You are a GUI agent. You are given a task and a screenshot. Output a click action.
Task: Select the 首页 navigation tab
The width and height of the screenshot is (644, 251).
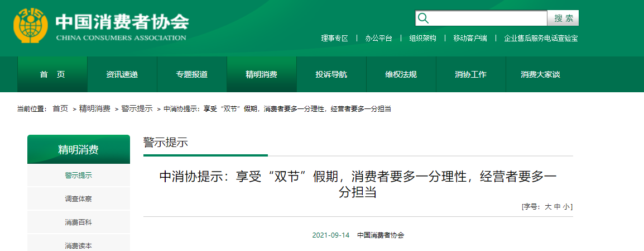click(x=52, y=75)
